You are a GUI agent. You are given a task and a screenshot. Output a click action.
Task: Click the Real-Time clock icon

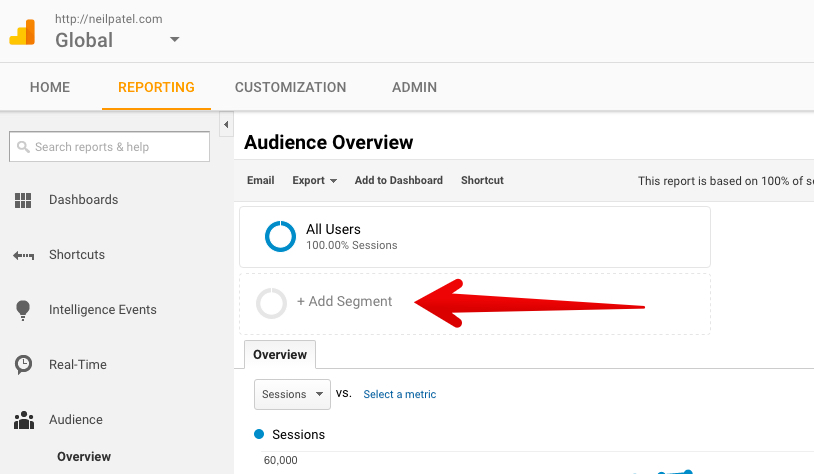tap(23, 364)
